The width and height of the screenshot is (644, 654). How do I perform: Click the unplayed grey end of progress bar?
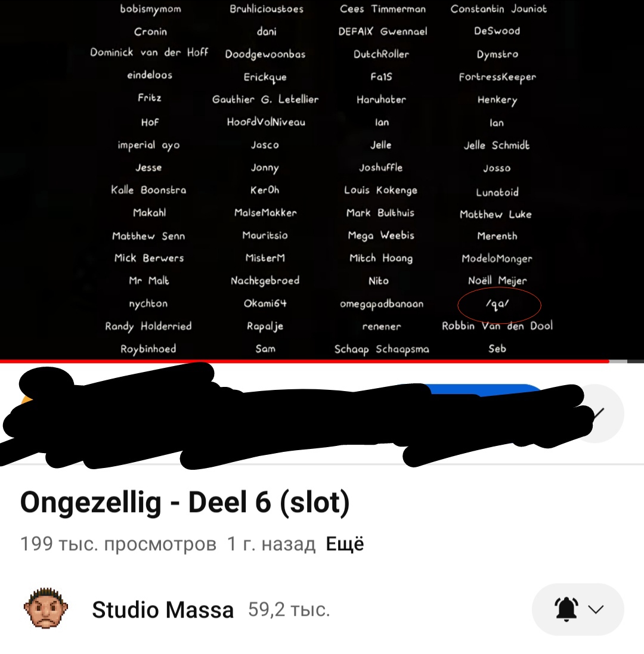tap(627, 361)
